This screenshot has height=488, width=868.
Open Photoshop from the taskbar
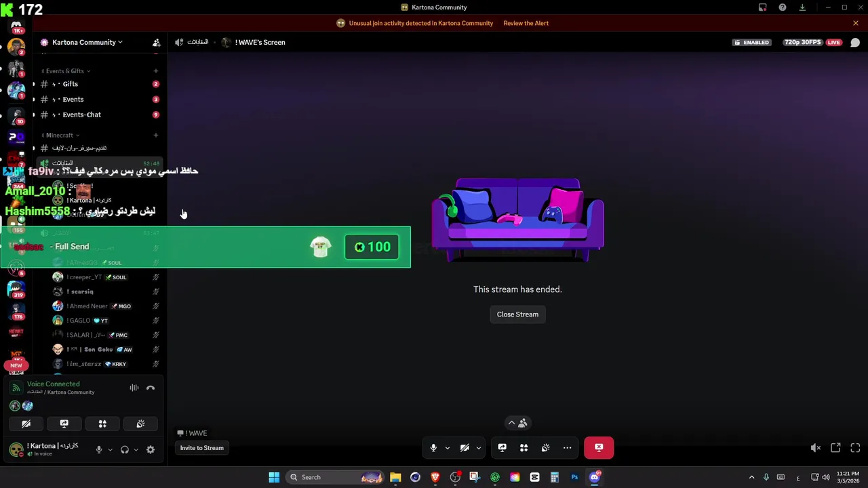[574, 477]
